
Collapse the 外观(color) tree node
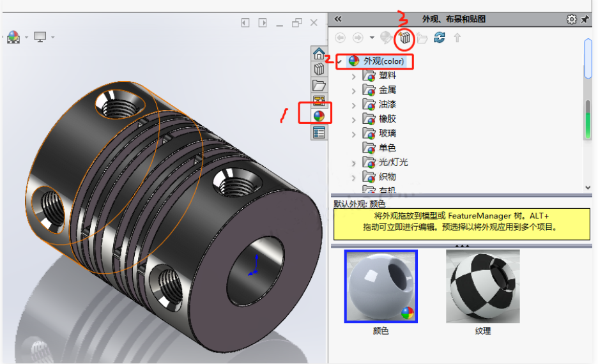point(339,61)
